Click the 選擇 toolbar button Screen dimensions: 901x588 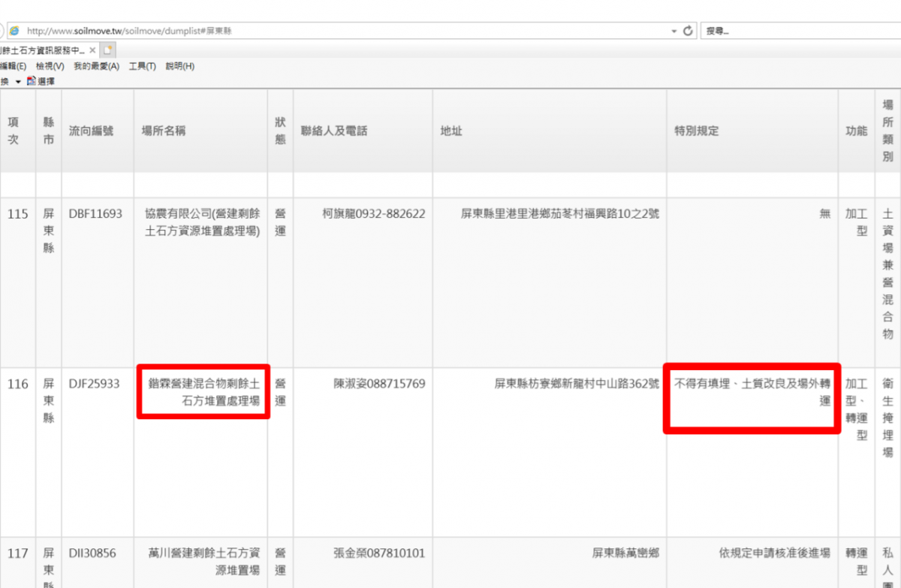pos(41,81)
